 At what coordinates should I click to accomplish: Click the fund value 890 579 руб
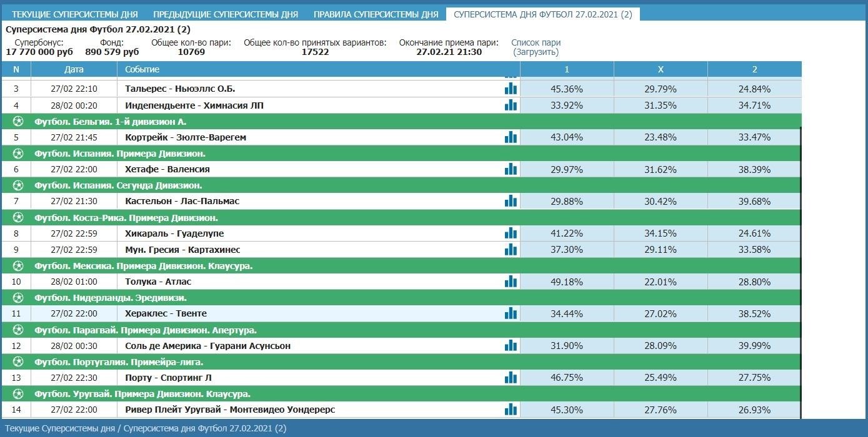coord(112,52)
